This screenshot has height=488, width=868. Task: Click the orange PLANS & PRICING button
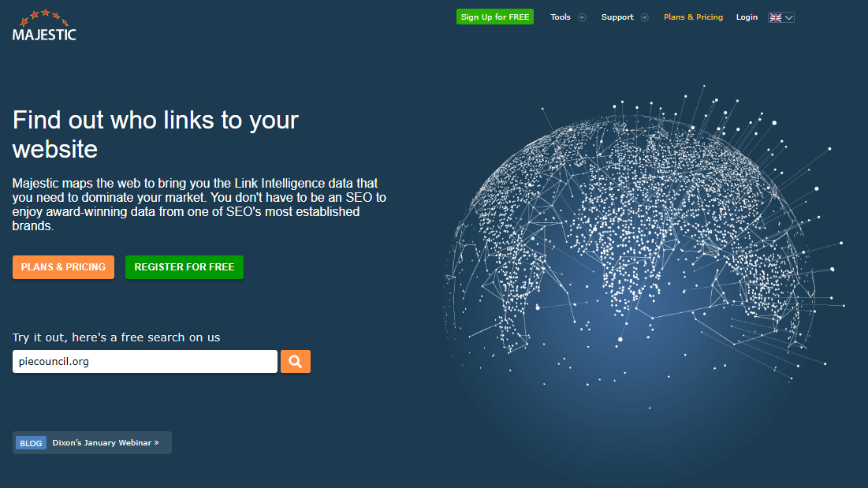[63, 267]
